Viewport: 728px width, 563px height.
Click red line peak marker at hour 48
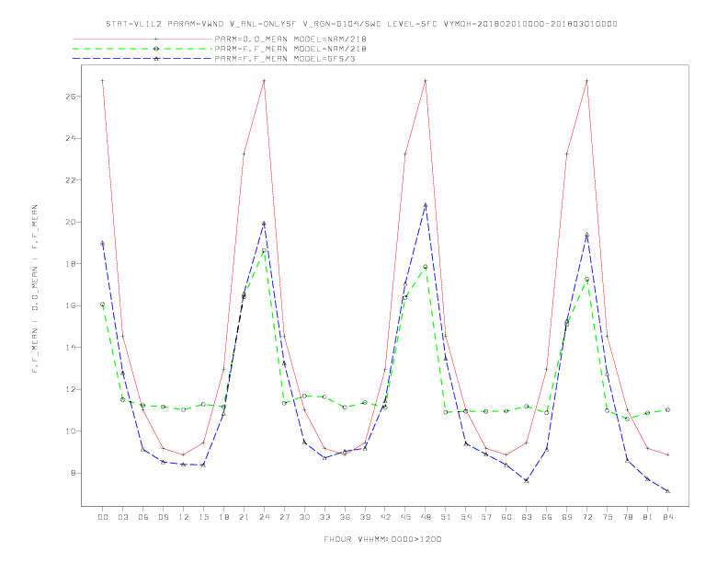click(426, 81)
